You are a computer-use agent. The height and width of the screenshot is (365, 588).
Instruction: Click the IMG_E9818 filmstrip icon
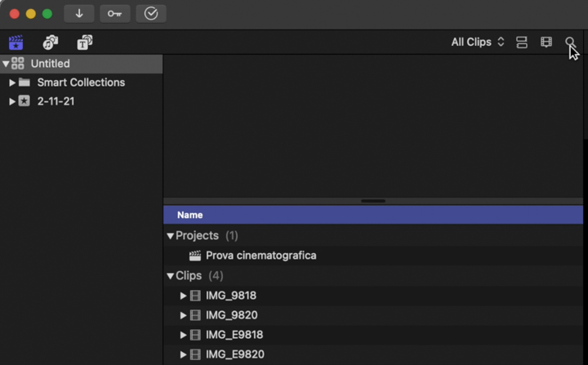[195, 335]
